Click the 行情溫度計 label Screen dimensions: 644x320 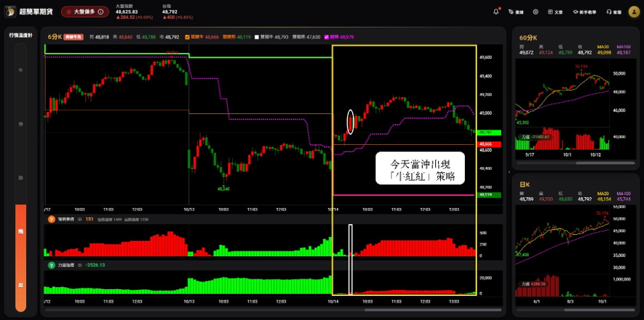(x=21, y=35)
